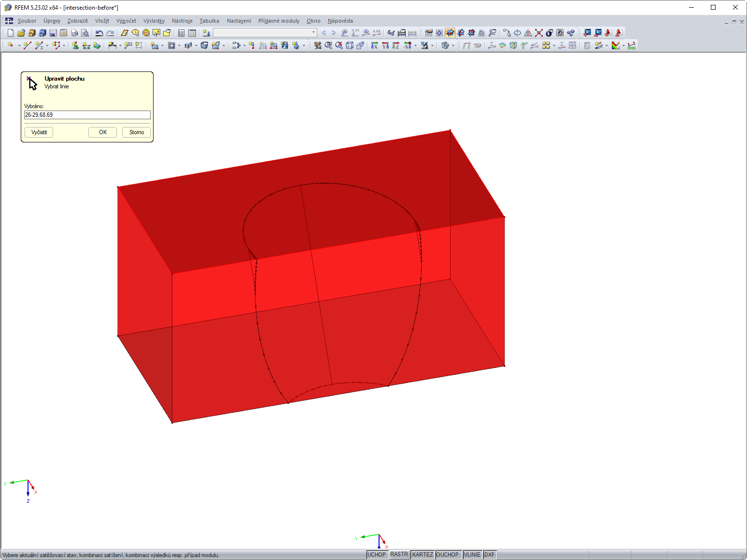Select the new node tool
The width and height of the screenshot is (747, 560).
click(10, 45)
